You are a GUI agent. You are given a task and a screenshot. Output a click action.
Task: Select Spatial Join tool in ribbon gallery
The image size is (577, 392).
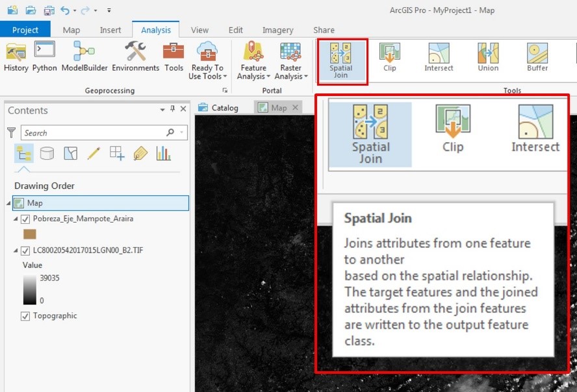[x=341, y=60]
